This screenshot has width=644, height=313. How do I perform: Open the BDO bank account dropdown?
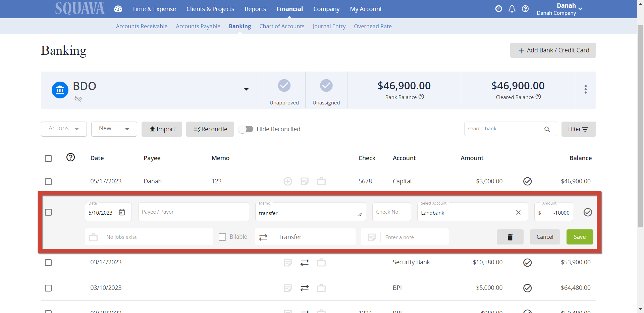pyautogui.click(x=247, y=89)
